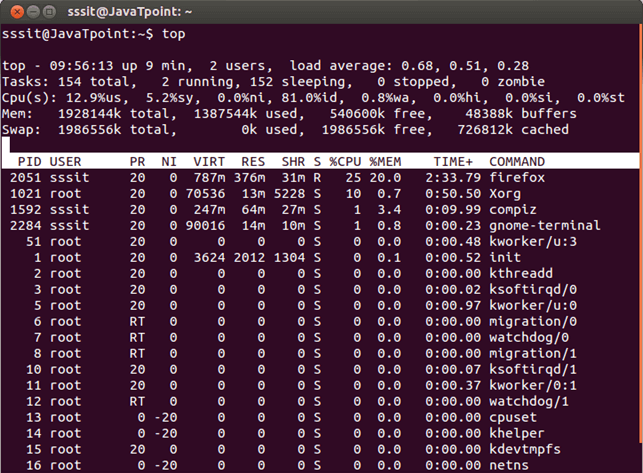Click PID 1592 in the process list
Image resolution: width=643 pixels, height=473 pixels.
click(25, 210)
